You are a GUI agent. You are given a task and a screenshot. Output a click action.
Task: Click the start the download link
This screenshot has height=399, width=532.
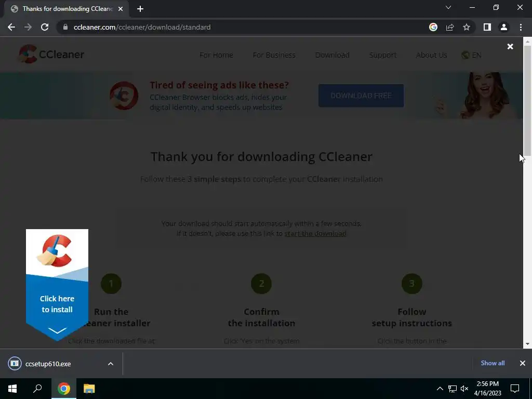pos(315,233)
